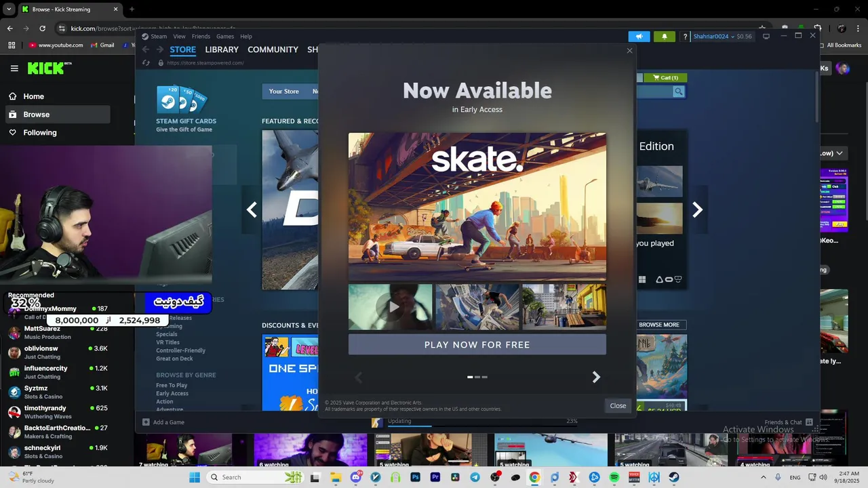Open Free To Play genre link
This screenshot has height=488, width=868.
[x=172, y=385]
